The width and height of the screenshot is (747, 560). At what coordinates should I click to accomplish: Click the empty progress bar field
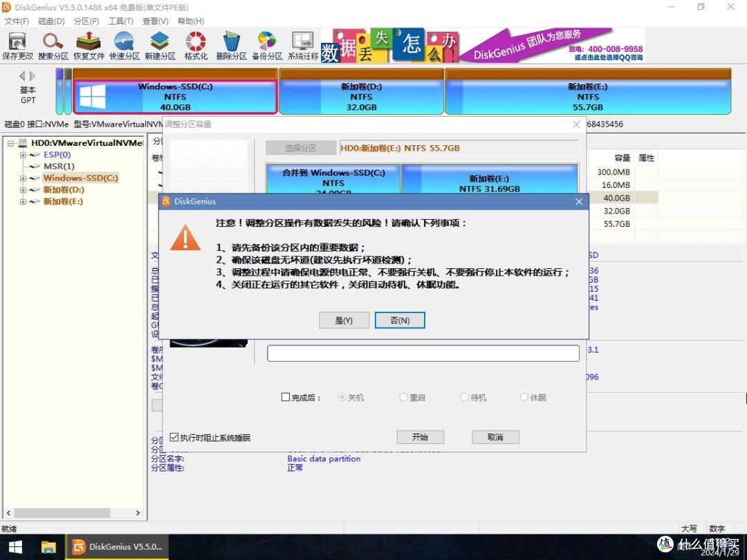pyautogui.click(x=423, y=353)
